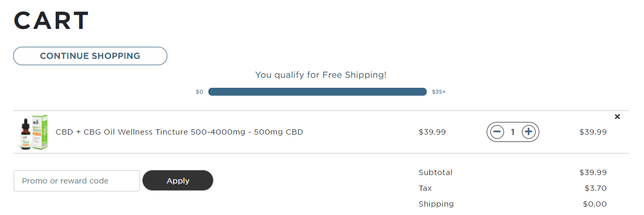The width and height of the screenshot is (644, 215).
Task: Open the CBD tincture product thumbnail
Action: click(x=32, y=132)
